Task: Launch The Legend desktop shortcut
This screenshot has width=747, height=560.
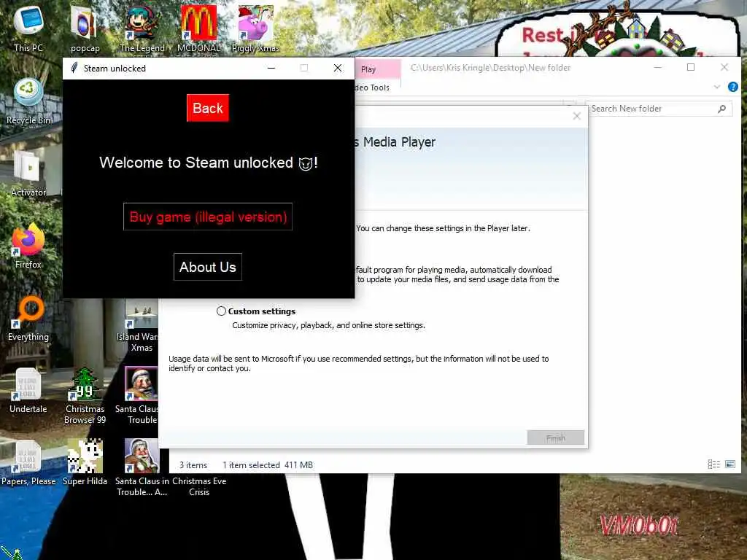Action: click(x=142, y=27)
